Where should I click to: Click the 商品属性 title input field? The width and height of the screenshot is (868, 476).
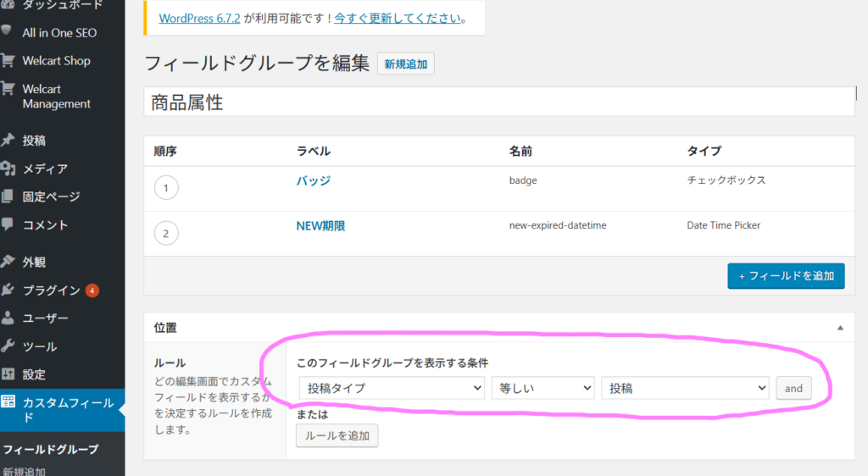pos(498,102)
